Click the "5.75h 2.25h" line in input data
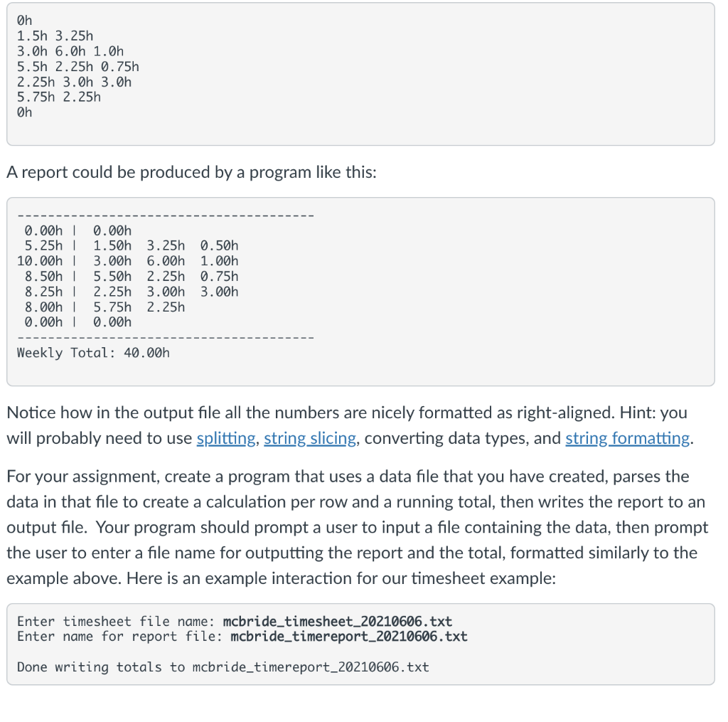The image size is (728, 722). (59, 97)
